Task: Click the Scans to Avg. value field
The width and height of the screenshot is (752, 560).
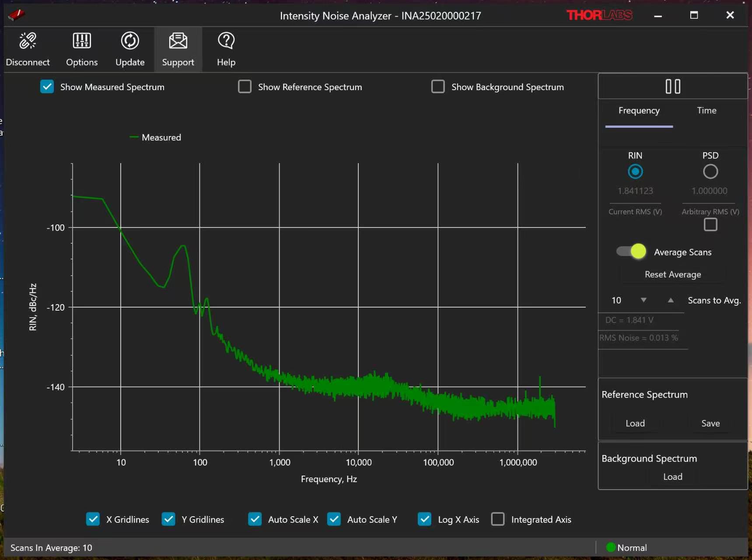Action: click(x=616, y=300)
